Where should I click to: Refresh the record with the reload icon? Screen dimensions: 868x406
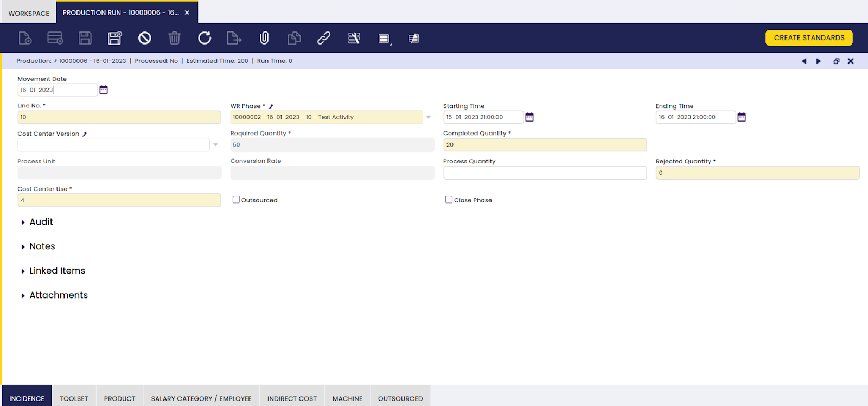tap(205, 38)
